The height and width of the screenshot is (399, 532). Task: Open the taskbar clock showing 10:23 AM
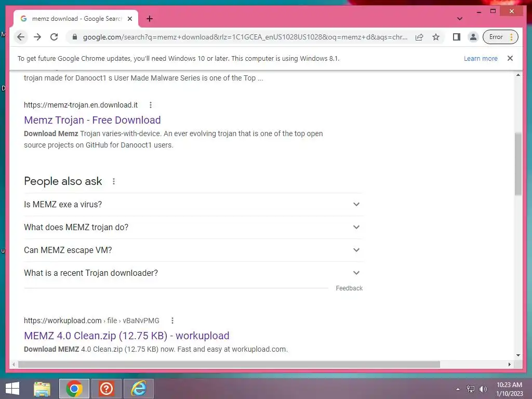point(509,389)
